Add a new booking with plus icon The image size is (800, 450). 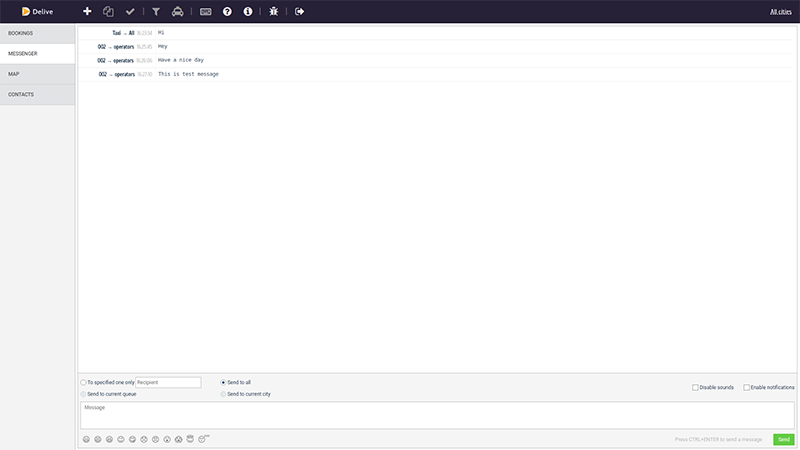pyautogui.click(x=87, y=11)
